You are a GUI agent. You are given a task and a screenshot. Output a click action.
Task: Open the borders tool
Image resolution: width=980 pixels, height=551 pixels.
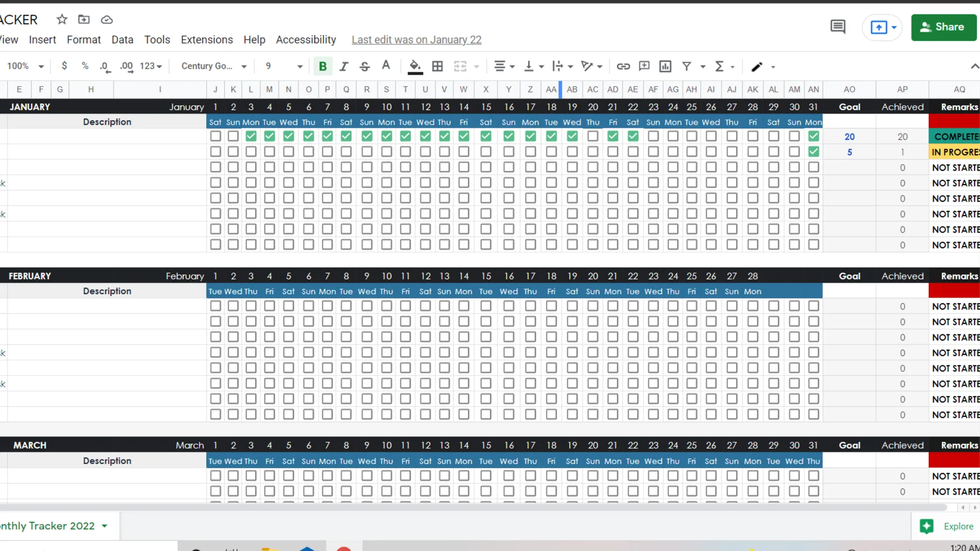[x=437, y=66]
